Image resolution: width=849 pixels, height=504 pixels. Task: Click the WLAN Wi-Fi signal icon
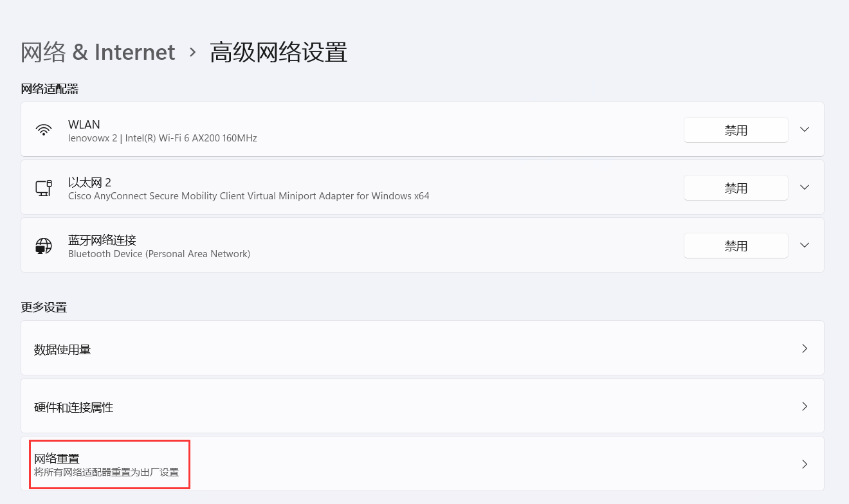pyautogui.click(x=44, y=130)
